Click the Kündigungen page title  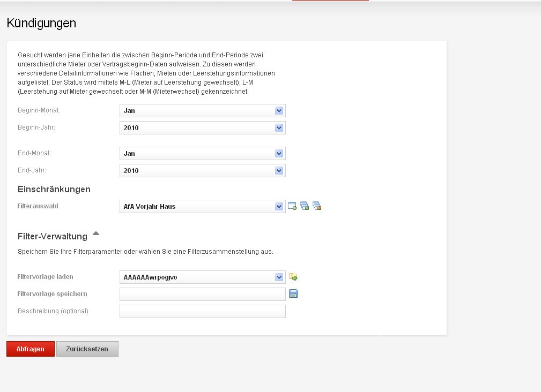[41, 24]
